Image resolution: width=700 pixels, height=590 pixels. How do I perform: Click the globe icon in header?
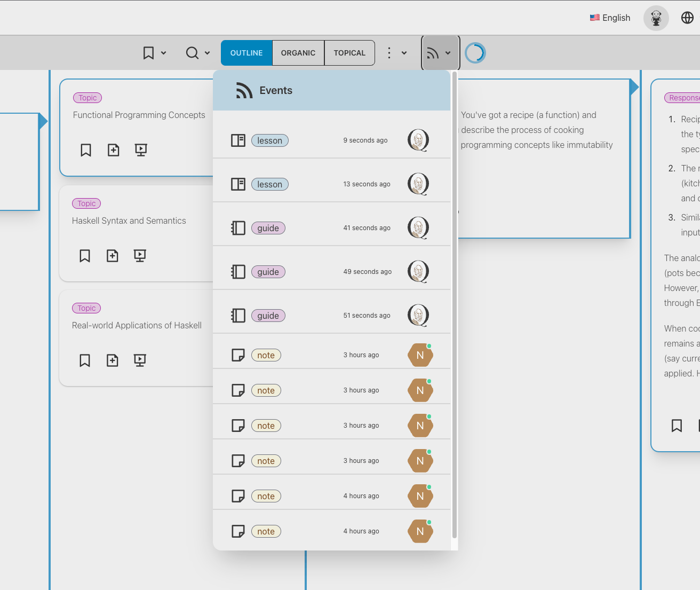click(x=687, y=18)
